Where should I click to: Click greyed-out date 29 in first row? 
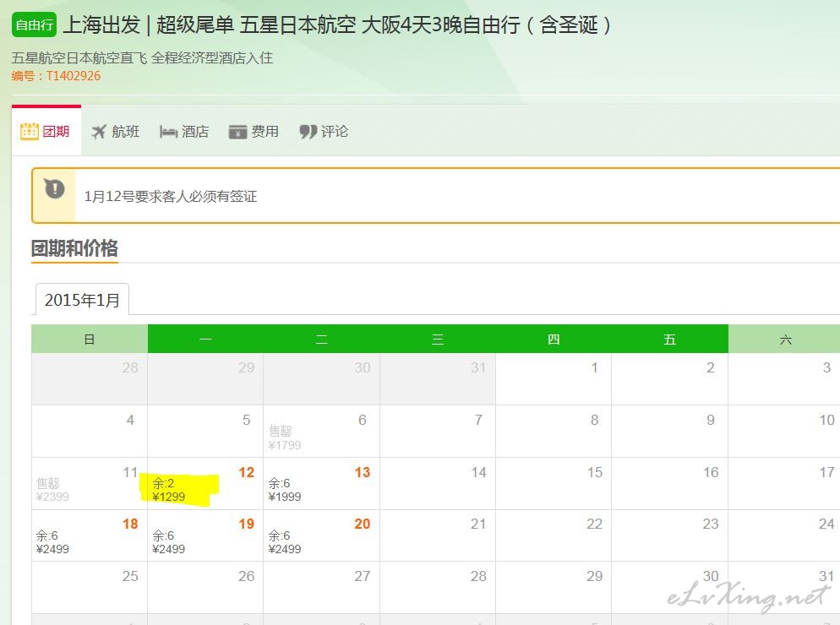205,378
